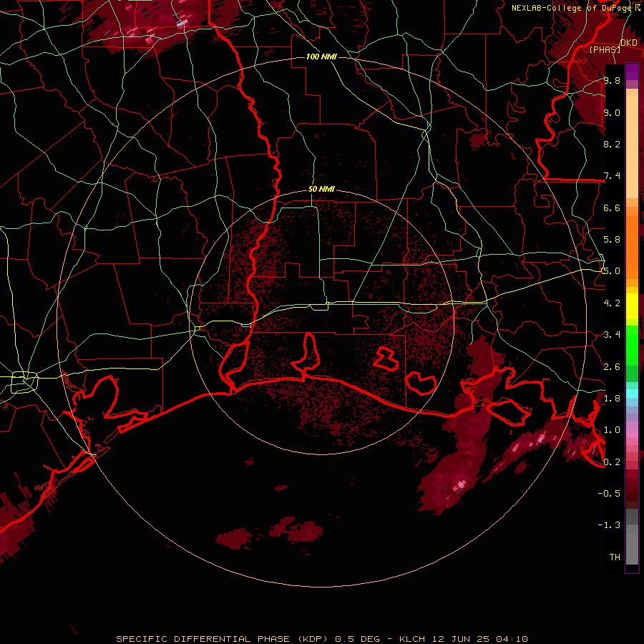Click the 8.2 value on the color scale
This screenshot has width=644, height=644.
pos(612,144)
